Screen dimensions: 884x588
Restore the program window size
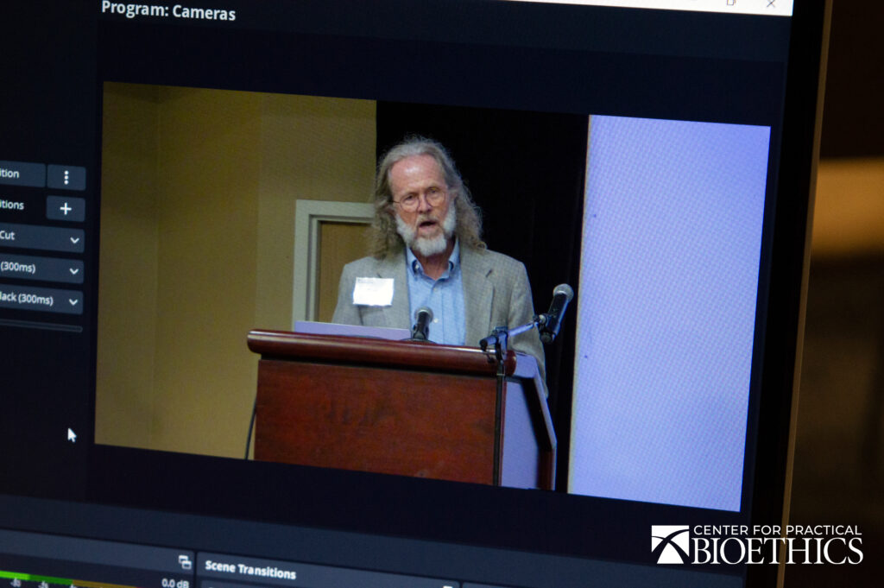point(730,3)
